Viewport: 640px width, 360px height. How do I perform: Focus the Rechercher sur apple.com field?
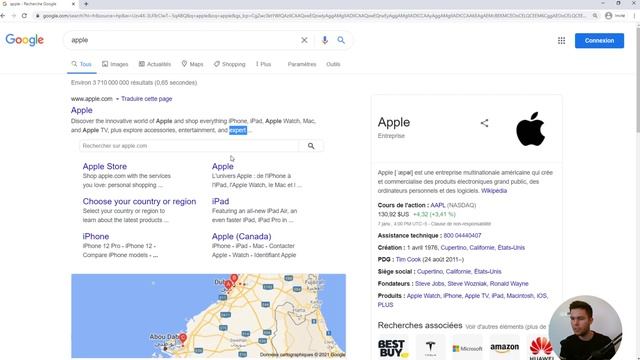tap(189, 146)
